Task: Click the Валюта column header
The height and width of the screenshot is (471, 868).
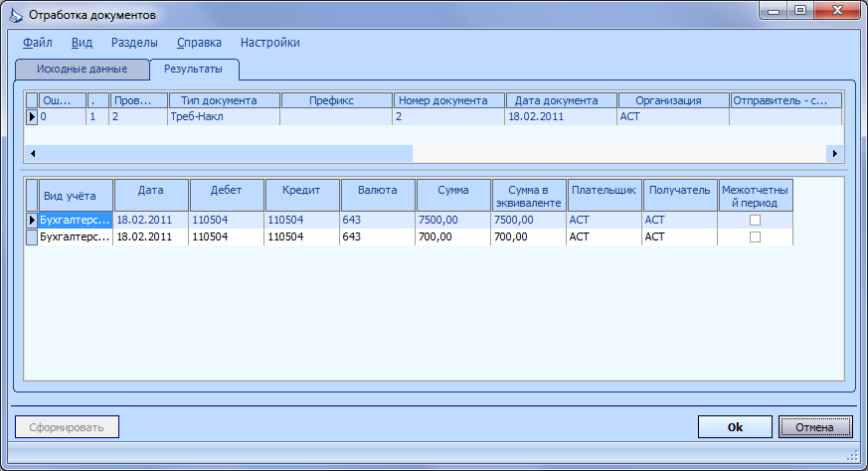Action: [378, 196]
